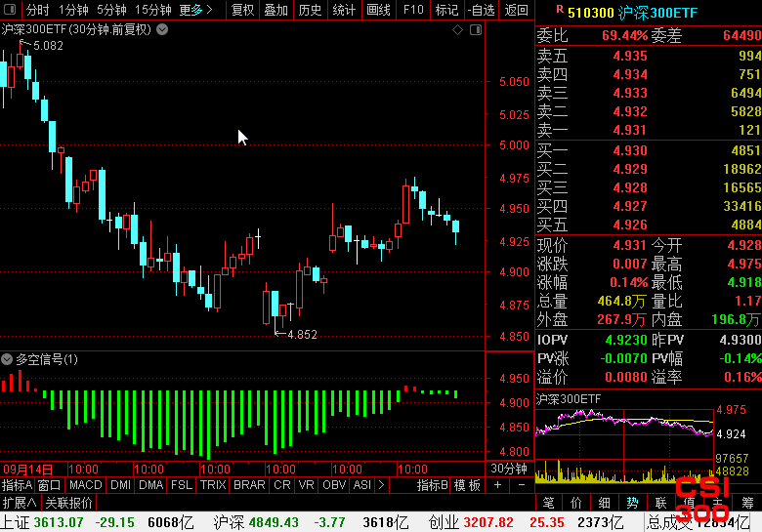This screenshot has height=532, width=762.
Task: Click the 买五 price 4.926
Action: click(630, 225)
